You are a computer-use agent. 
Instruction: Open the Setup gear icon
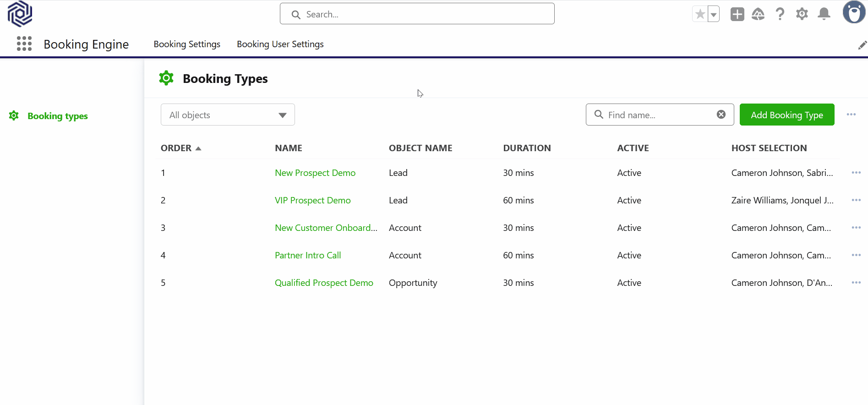coord(802,14)
